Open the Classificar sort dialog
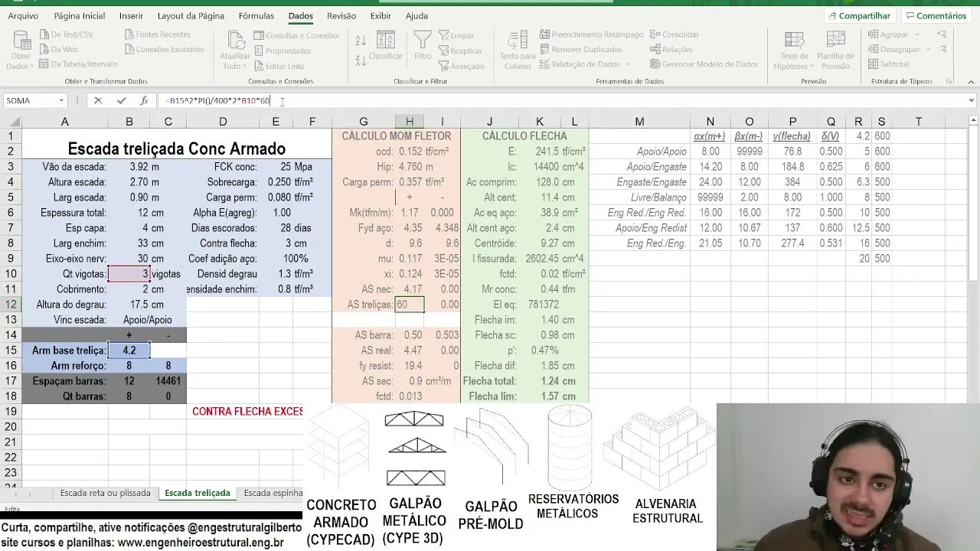 pos(386,46)
